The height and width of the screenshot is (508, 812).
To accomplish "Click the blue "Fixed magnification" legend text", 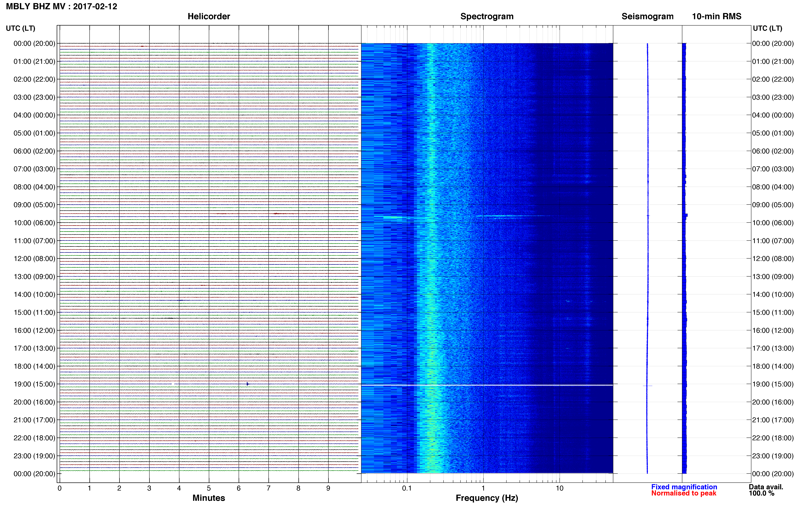I will [x=684, y=487].
